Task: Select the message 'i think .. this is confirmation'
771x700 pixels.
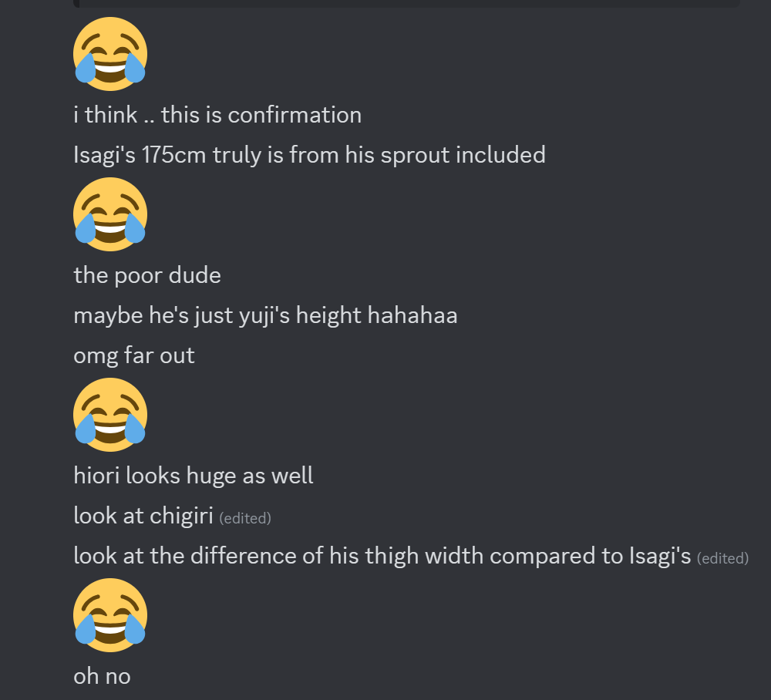Action: [217, 115]
